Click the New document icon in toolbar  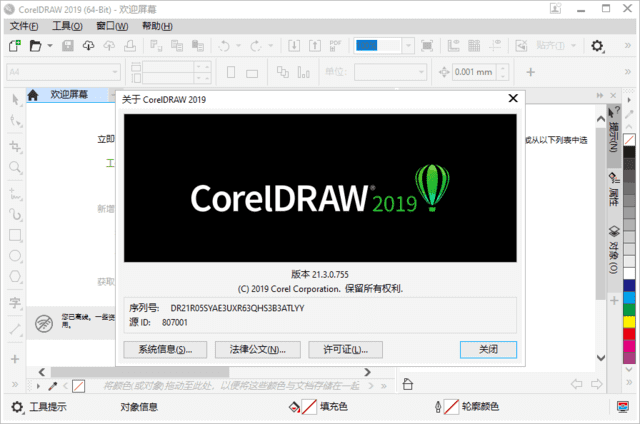click(x=16, y=46)
